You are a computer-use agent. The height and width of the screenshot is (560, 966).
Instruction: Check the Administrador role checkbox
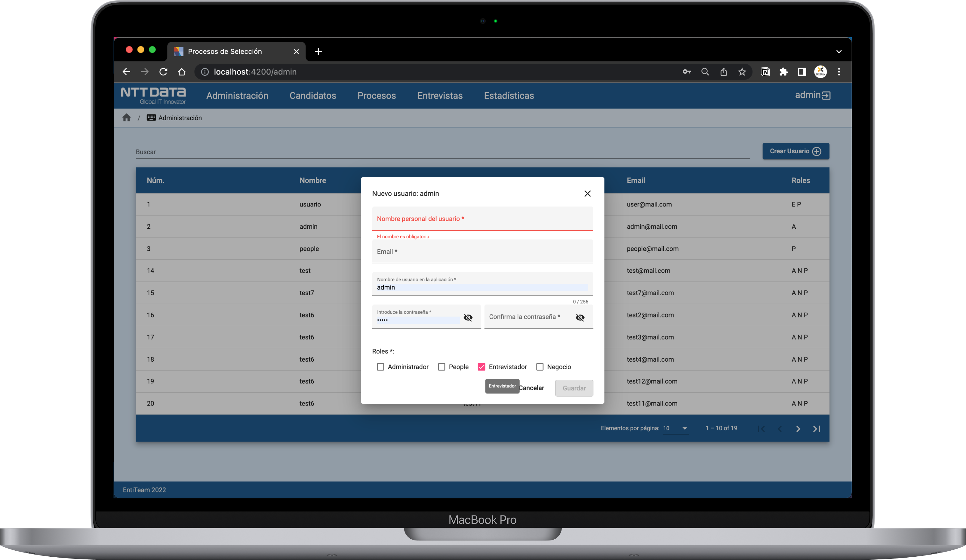[380, 367]
